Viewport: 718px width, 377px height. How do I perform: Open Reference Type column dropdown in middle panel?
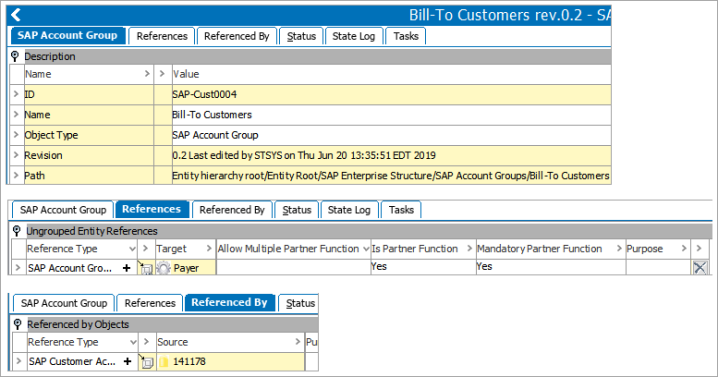(x=132, y=249)
